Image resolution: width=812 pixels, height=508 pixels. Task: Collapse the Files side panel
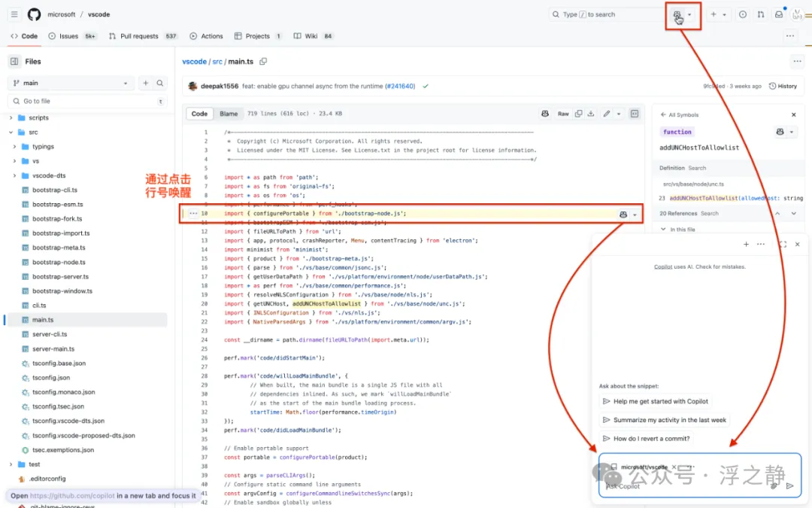pos(14,61)
